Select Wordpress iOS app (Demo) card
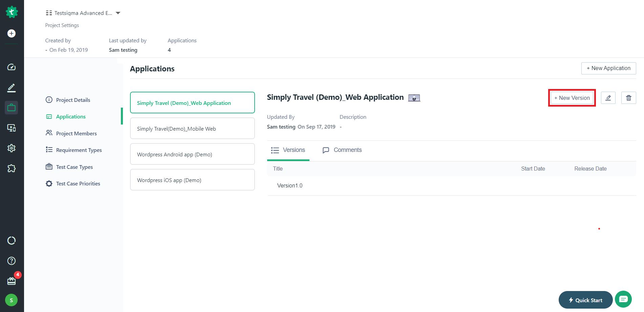644x312 pixels. pyautogui.click(x=192, y=180)
